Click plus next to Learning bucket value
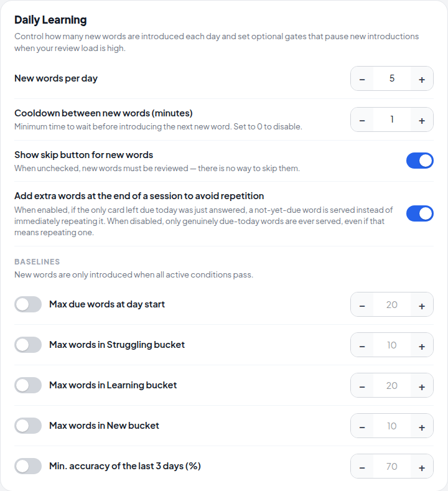The width and height of the screenshot is (448, 491). [x=422, y=385]
